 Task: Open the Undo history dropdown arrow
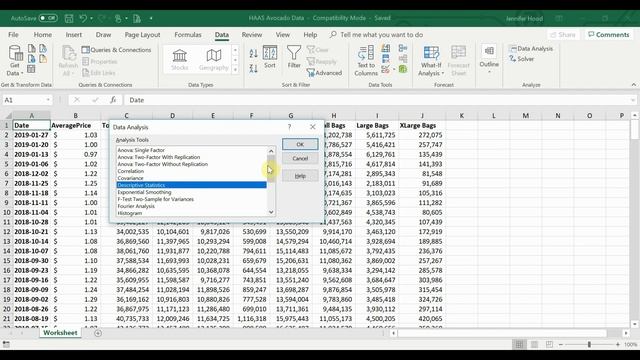[91, 18]
